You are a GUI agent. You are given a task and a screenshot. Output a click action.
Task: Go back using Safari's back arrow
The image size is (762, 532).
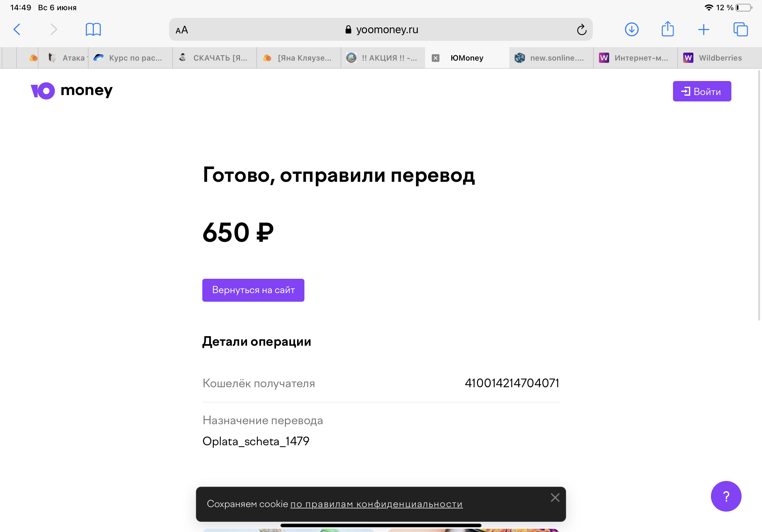click(17, 30)
